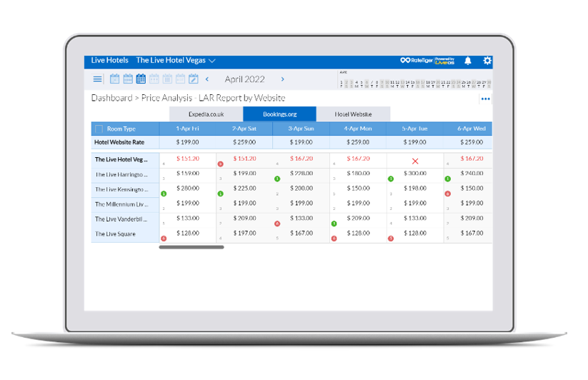This screenshot has height=380, width=588.
Task: Click the red badge beside Live Square $128.00 on 4-Apr
Action: pos(334,239)
